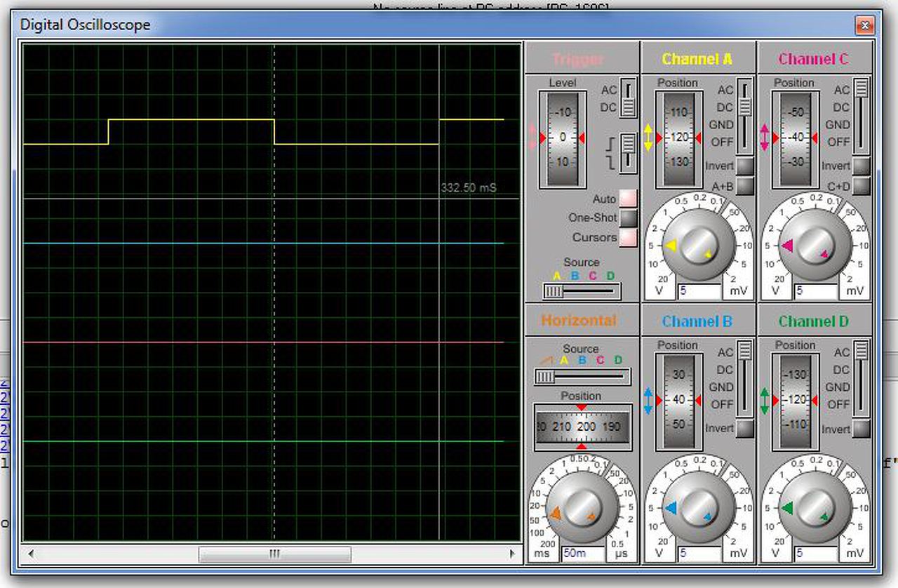Click the Horizontal timebase knob
Screen dimensions: 898x588
582,508
